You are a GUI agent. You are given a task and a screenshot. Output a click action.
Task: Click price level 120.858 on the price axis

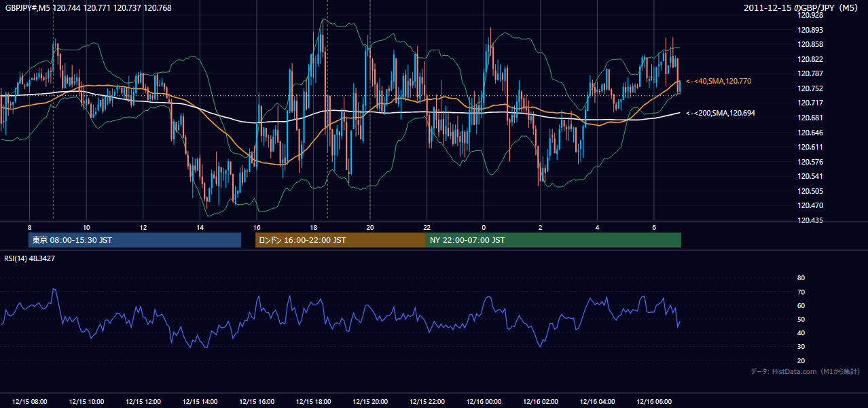810,44
